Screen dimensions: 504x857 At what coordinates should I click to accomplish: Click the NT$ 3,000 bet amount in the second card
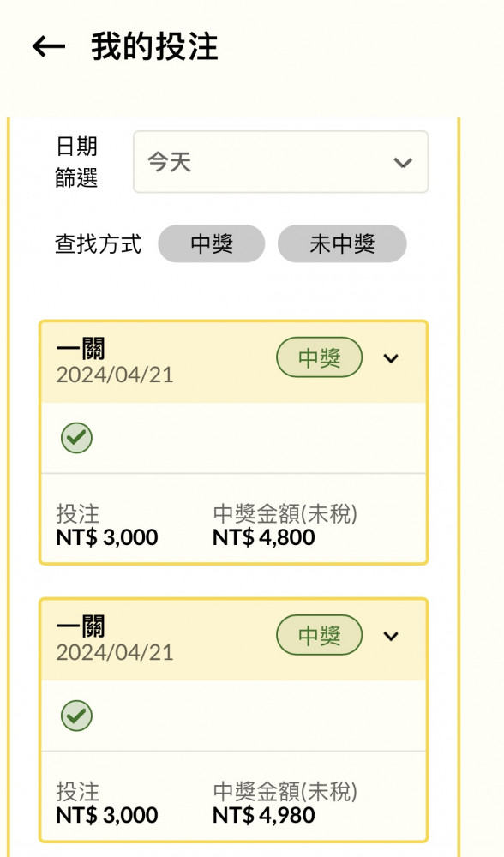pos(107,815)
